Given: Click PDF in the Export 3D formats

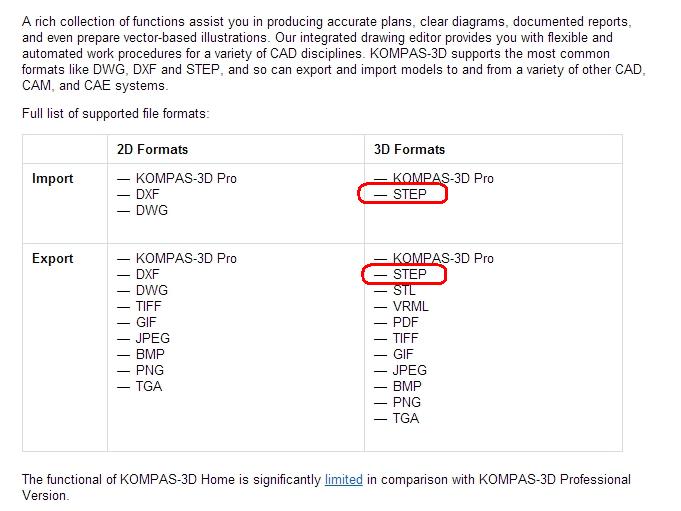Looking at the screenshot, I should point(406,322).
